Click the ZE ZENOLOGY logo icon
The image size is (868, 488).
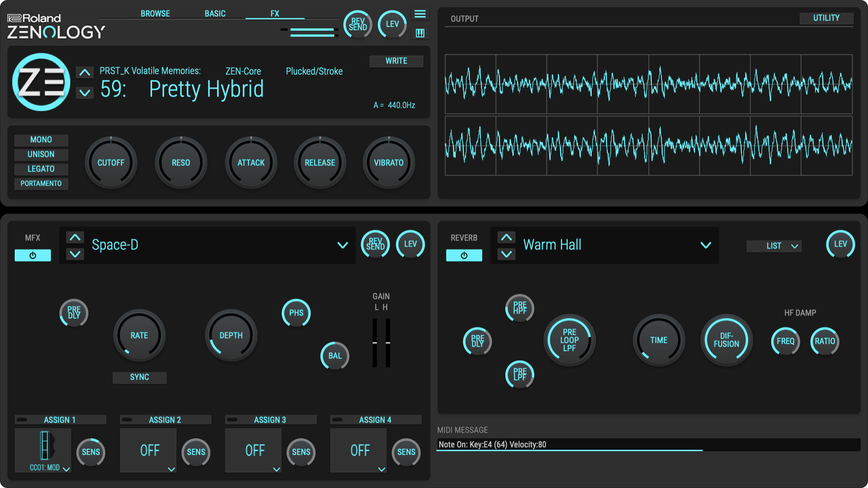(42, 82)
